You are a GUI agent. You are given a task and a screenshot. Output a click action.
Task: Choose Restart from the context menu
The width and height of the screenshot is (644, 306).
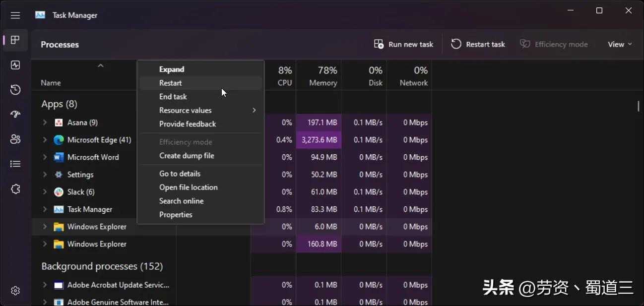coord(171,83)
